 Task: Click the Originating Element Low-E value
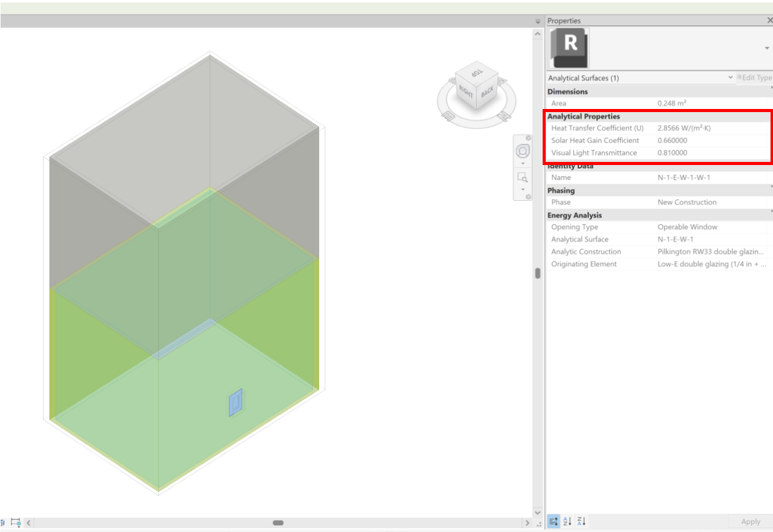point(713,264)
